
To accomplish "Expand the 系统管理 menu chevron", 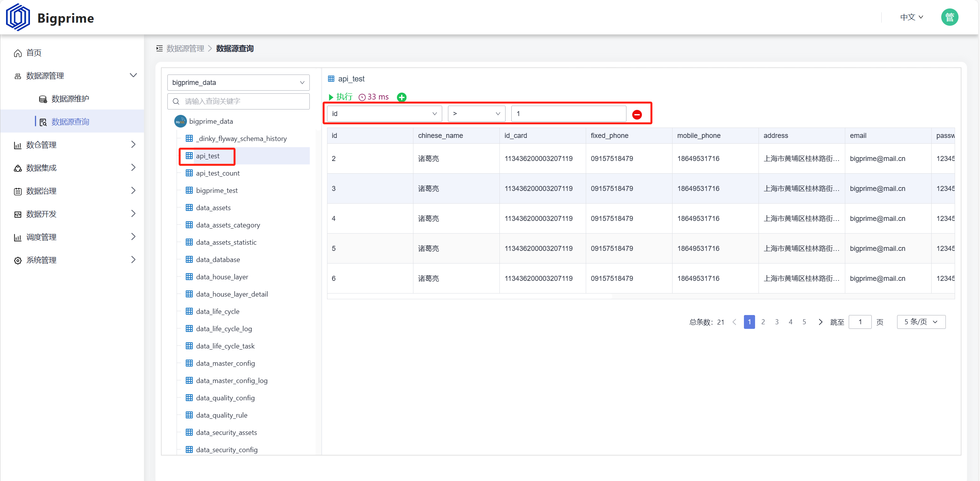I will coord(133,260).
